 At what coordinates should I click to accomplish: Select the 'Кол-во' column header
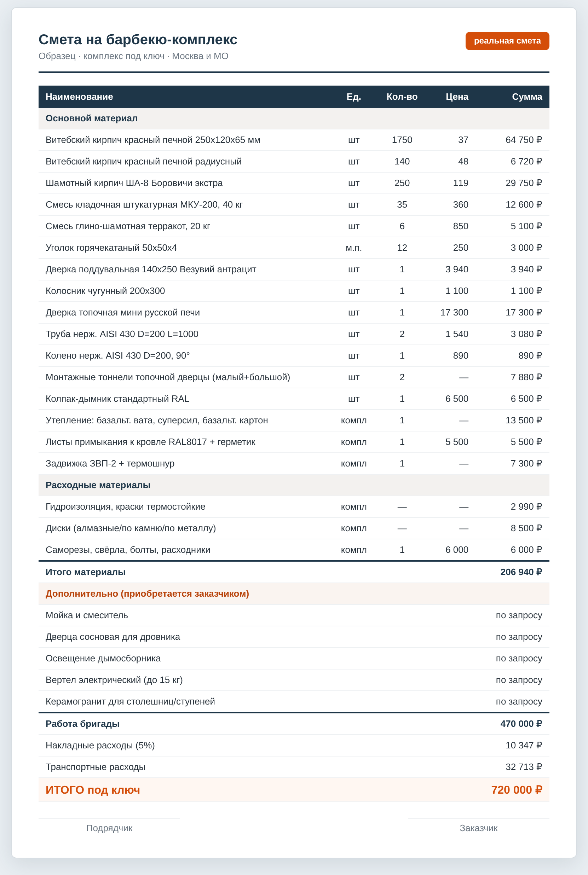coord(402,97)
